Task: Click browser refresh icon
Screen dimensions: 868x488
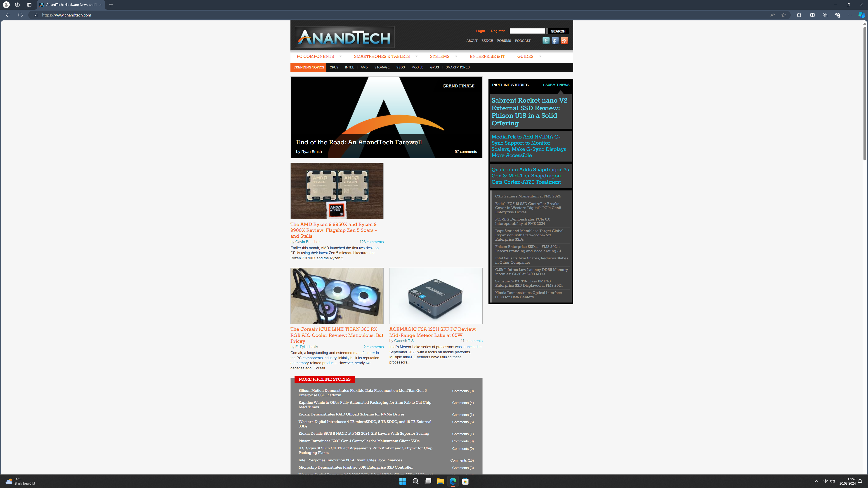Action: point(20,15)
